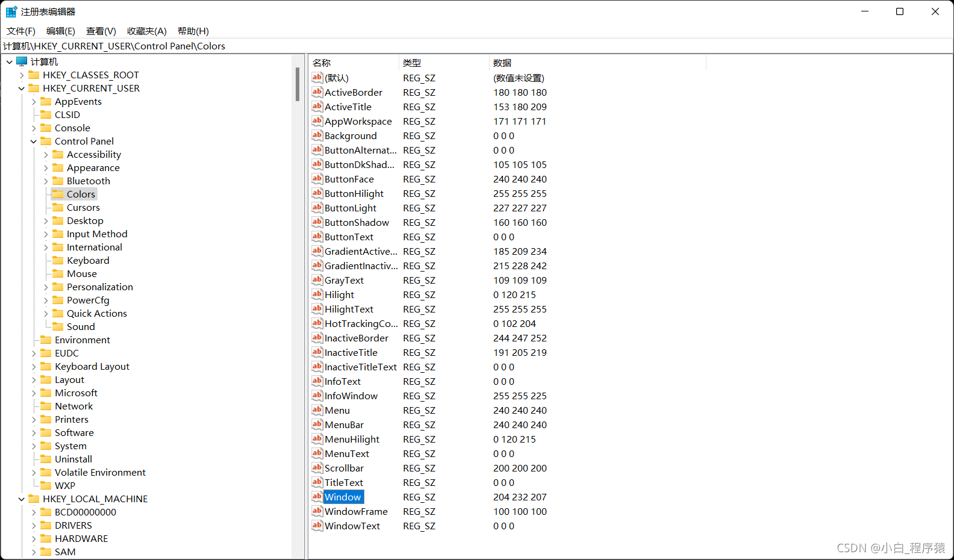Select the BCD00000000 key

tap(86, 512)
